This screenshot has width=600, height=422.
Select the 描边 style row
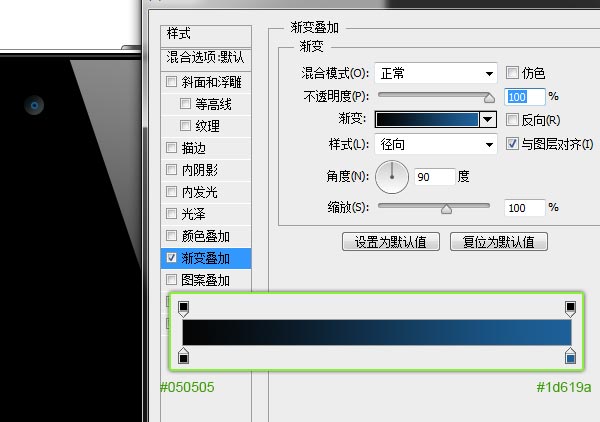tap(206, 148)
